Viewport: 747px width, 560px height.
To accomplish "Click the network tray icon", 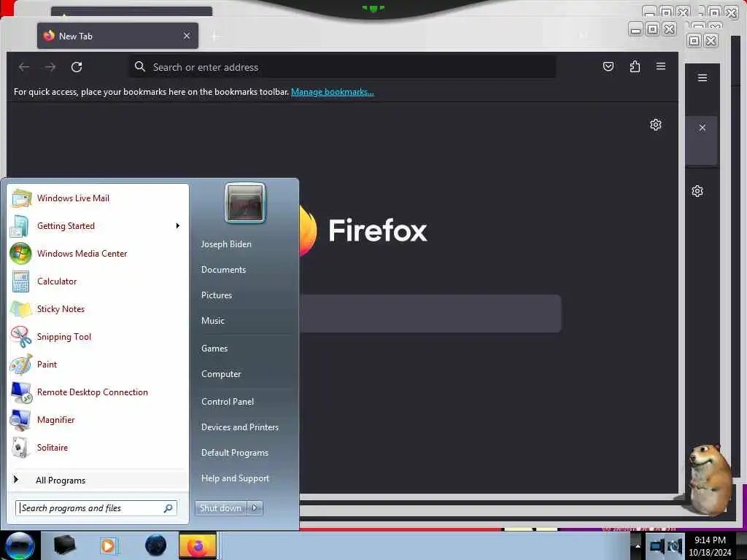I will pos(657,546).
